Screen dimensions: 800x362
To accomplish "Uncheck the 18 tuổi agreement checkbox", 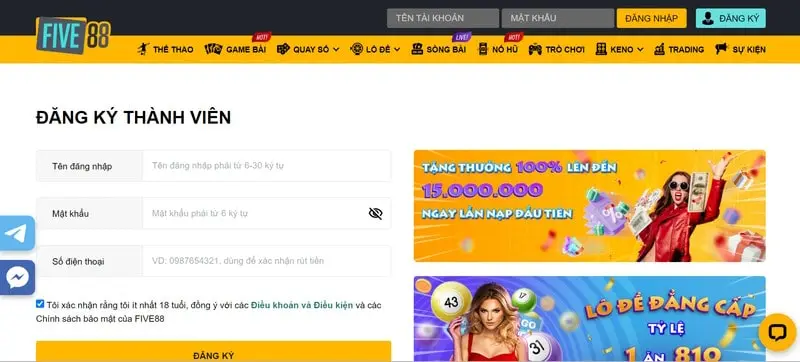I will [40, 304].
